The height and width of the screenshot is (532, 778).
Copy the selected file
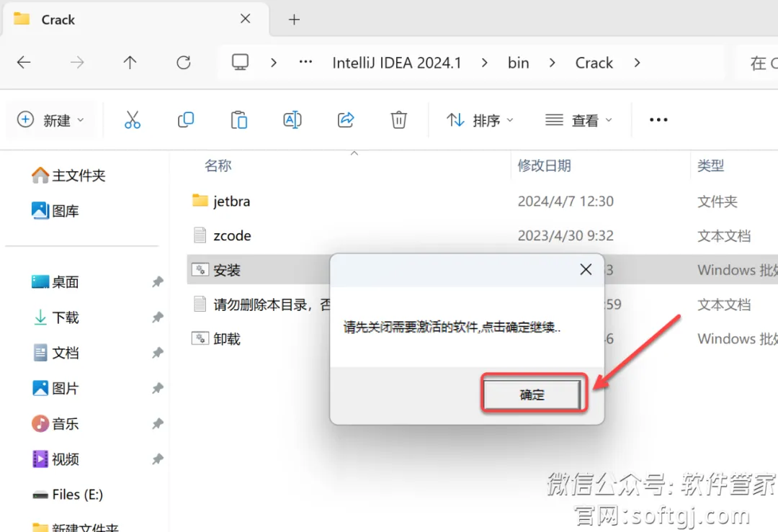click(186, 120)
